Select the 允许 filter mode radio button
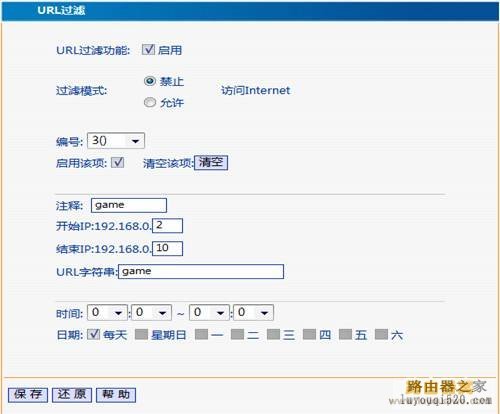 pos(150,102)
